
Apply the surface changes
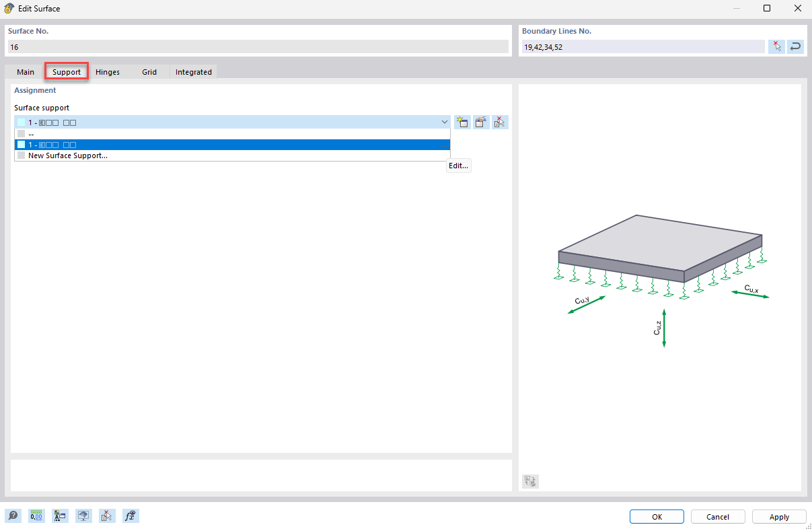point(778,516)
